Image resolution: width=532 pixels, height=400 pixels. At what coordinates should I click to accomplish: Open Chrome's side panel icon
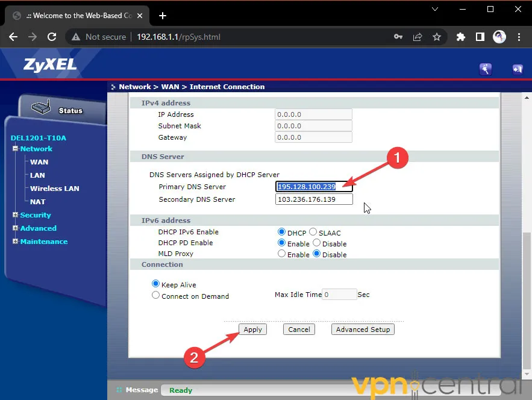coord(480,37)
